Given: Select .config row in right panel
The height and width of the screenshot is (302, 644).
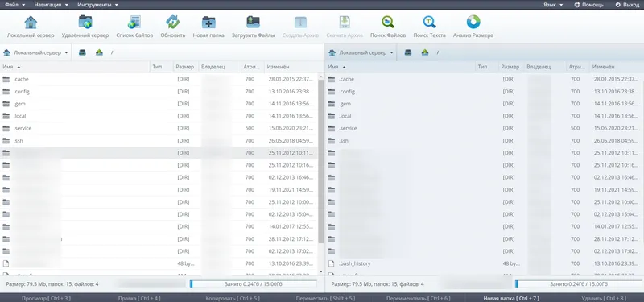Looking at the screenshot, I should pyautogui.click(x=485, y=91).
